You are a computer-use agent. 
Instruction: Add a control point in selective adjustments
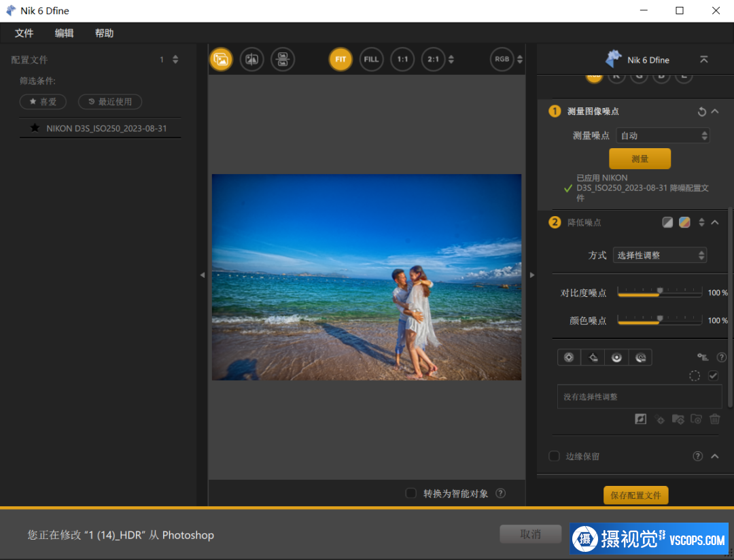pos(569,357)
